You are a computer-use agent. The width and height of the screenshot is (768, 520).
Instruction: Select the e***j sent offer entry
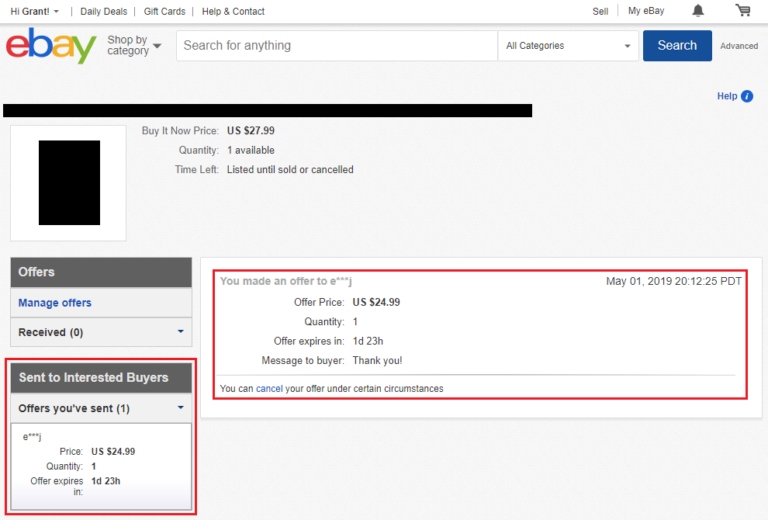(x=101, y=466)
